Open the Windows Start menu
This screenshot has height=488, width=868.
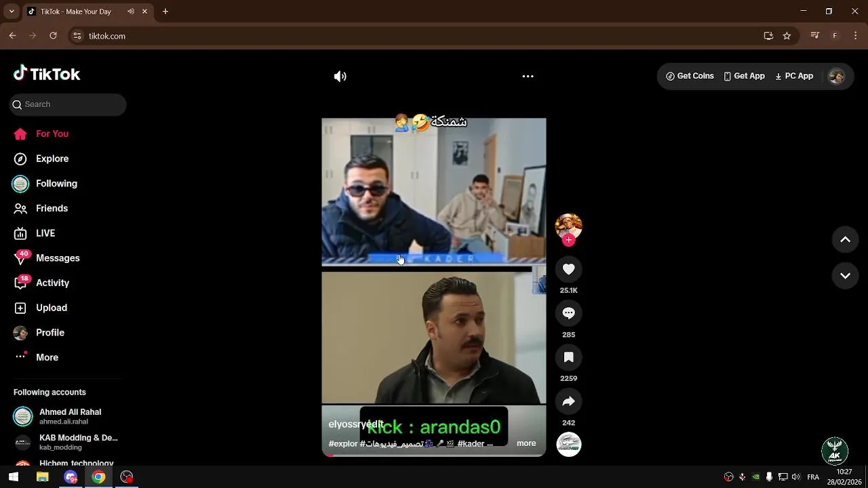pos(14,477)
